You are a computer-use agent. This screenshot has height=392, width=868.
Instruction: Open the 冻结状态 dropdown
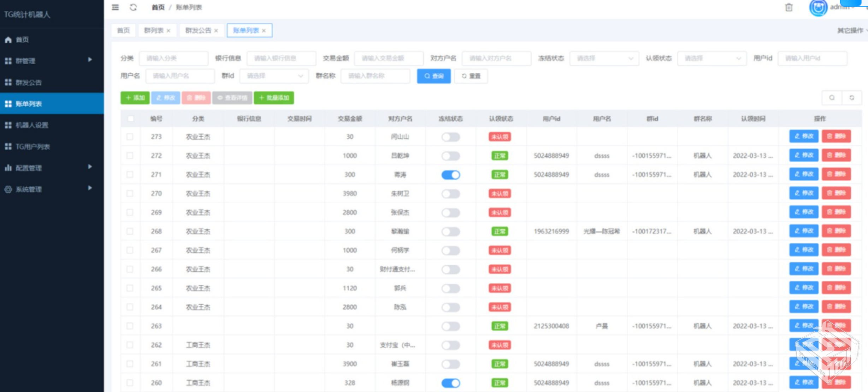click(604, 58)
